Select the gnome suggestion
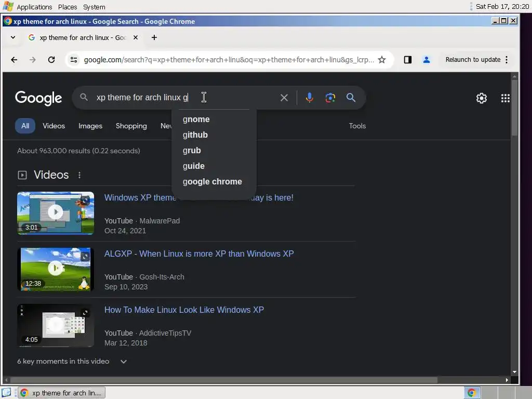532x399 pixels. (x=196, y=119)
